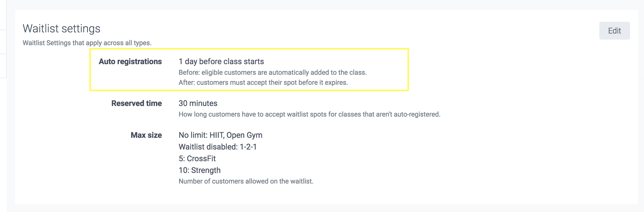The image size is (644, 212).
Task: Click the '30 minutes' reserved time value
Action: (x=198, y=103)
